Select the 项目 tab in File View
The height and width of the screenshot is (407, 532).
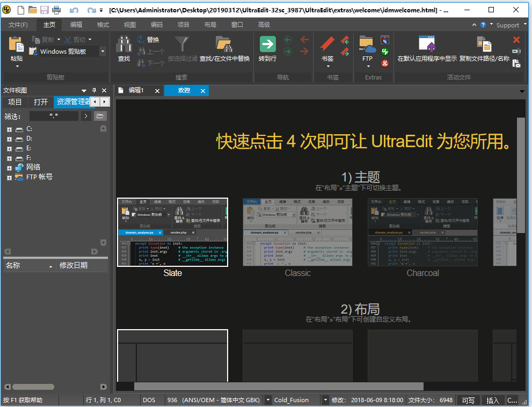(14, 102)
